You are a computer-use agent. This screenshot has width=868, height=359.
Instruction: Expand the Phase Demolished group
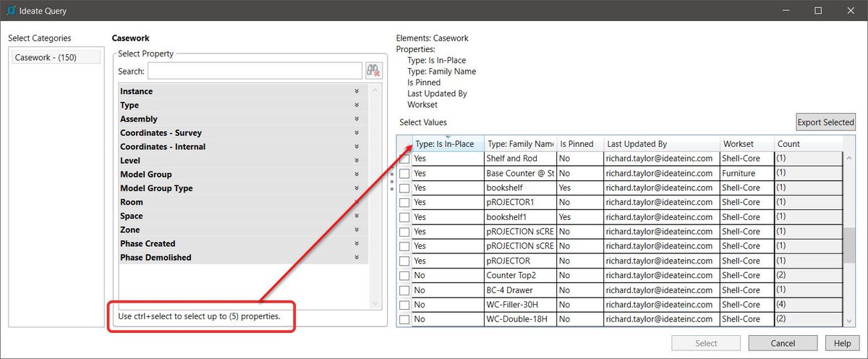(357, 257)
